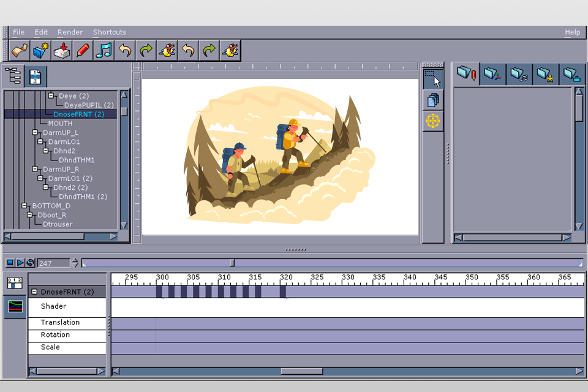Viewport: 588px width, 392px height.
Task: Select DeyePUPIL (2) in the tree
Action: pos(89,105)
